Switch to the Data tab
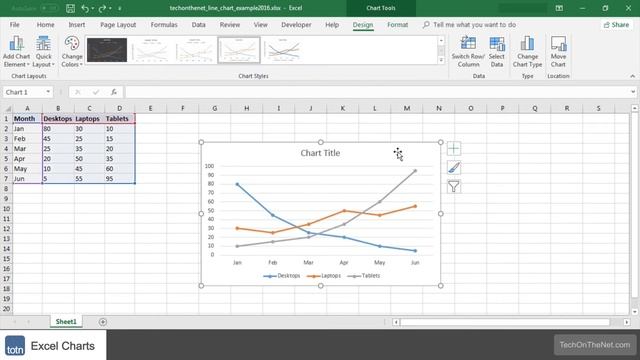 tap(198, 25)
